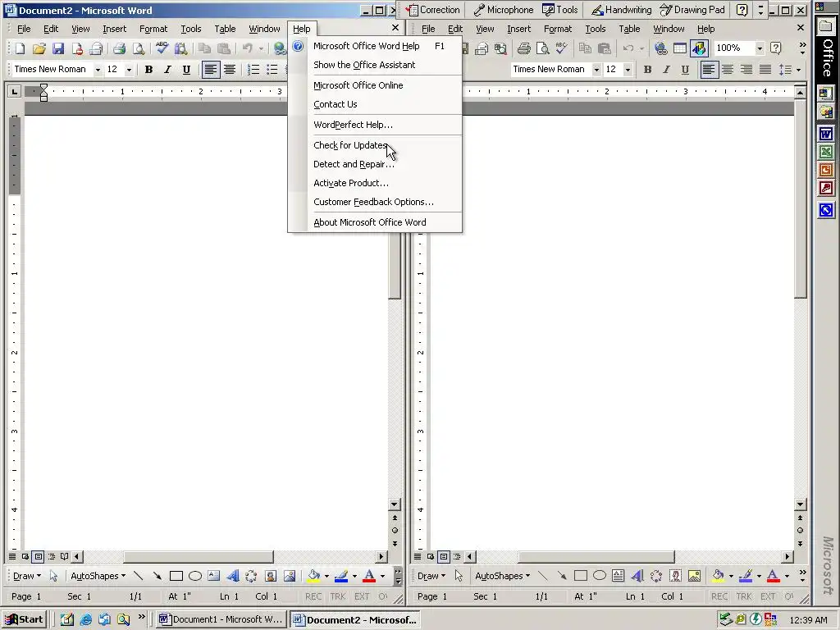Toggle Align Right in right Word window
This screenshot has width=840, height=630.
click(746, 70)
